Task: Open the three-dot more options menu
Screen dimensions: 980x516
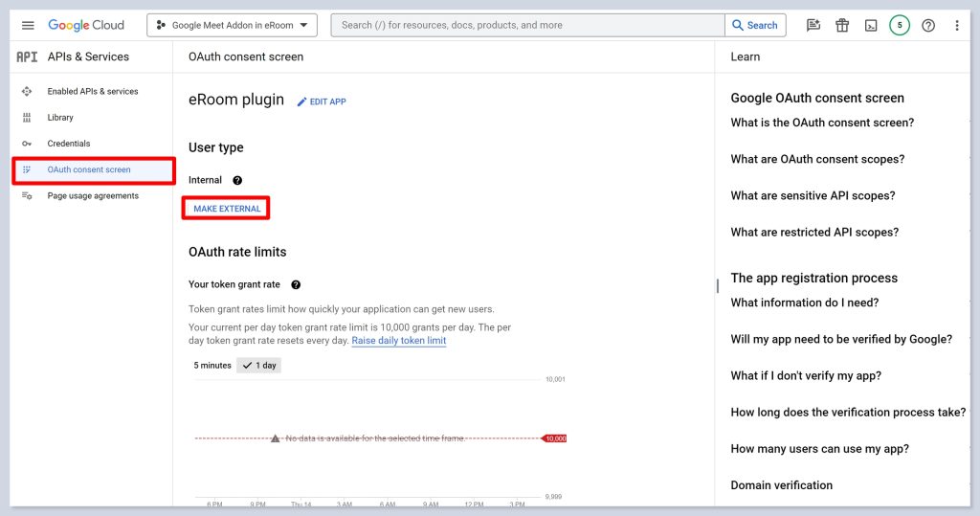Action: [x=957, y=26]
